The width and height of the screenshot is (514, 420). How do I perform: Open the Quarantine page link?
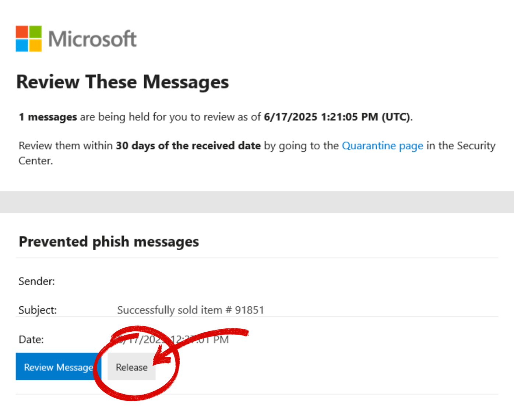(x=383, y=146)
